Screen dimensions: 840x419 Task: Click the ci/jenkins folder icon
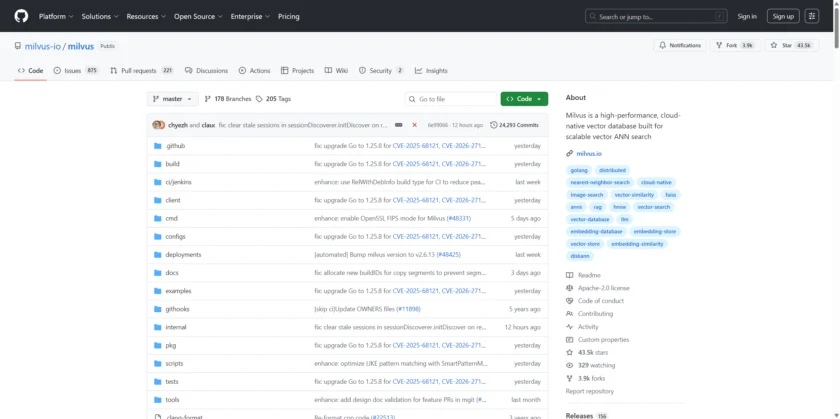158,182
